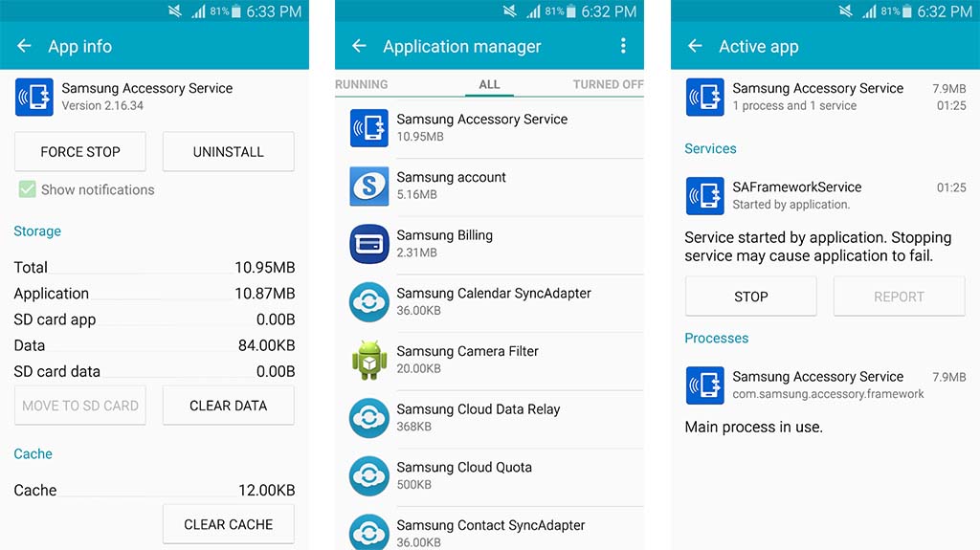Tap the Application 10.87MB value
The image size is (980, 550).
pyautogui.click(x=265, y=293)
